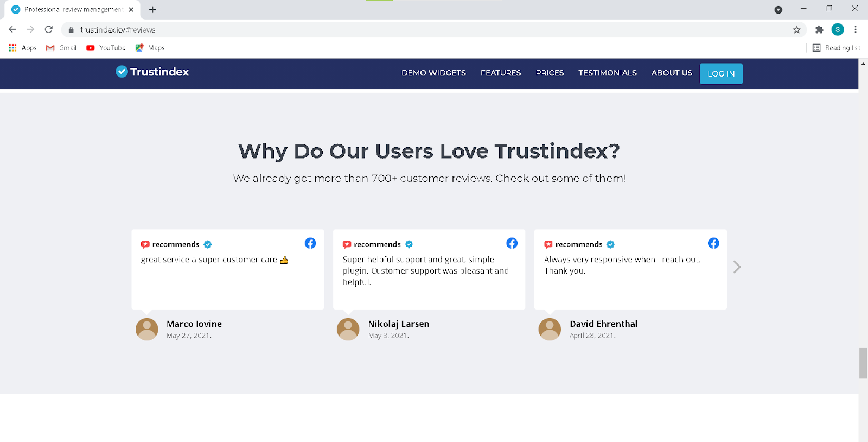Show next reviews with the right chevron
Screen dimensions: 868x442
tap(737, 267)
